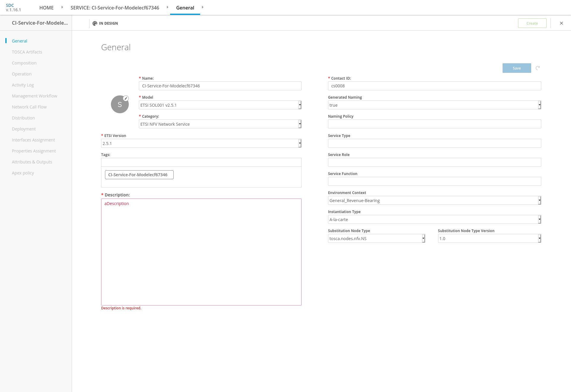
Task: Click the revert arrow beside Save
Action: click(x=538, y=68)
